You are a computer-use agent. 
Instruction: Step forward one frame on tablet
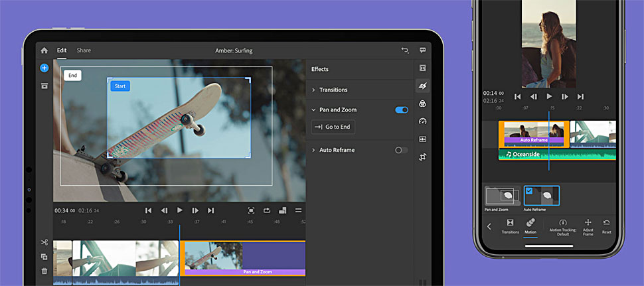[x=195, y=210]
